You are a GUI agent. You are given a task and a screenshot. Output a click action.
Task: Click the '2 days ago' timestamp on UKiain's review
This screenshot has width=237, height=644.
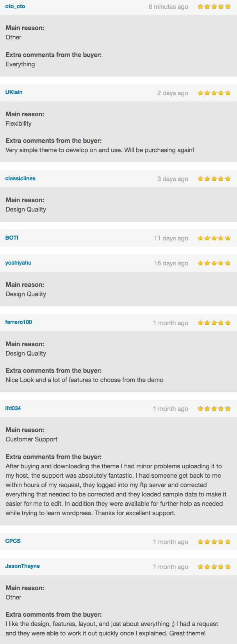[x=173, y=93]
